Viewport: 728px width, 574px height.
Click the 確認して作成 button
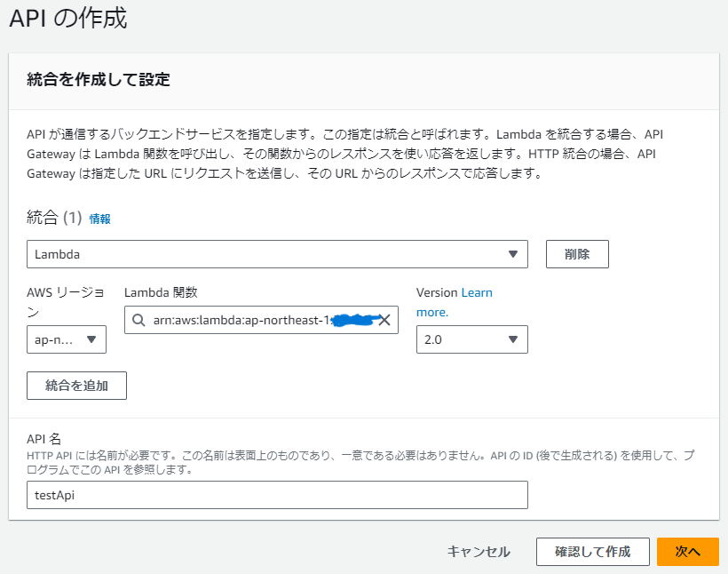pos(592,551)
